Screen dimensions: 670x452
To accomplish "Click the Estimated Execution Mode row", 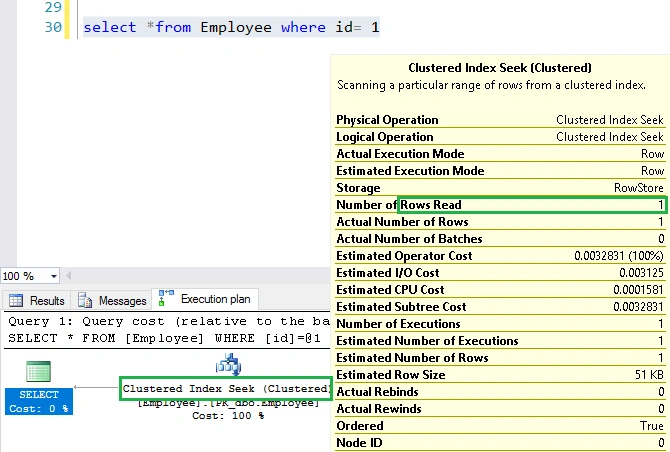I will 500,171.
